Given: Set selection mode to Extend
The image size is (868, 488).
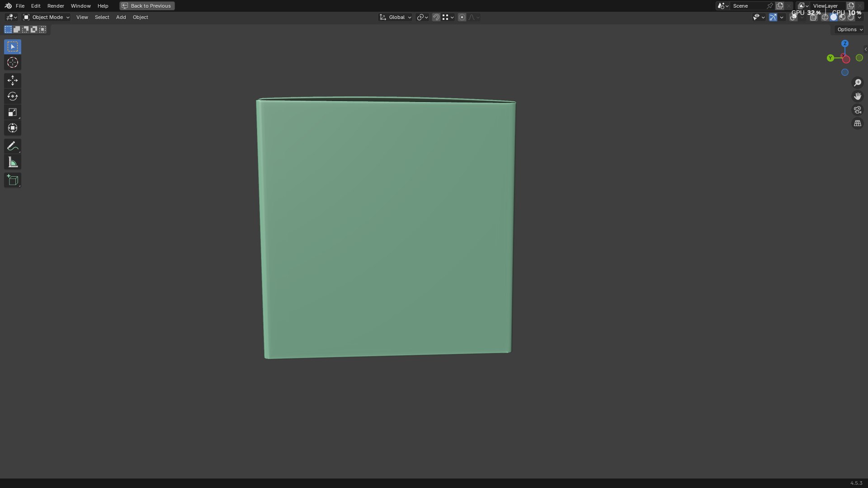Looking at the screenshot, I should 17,29.
